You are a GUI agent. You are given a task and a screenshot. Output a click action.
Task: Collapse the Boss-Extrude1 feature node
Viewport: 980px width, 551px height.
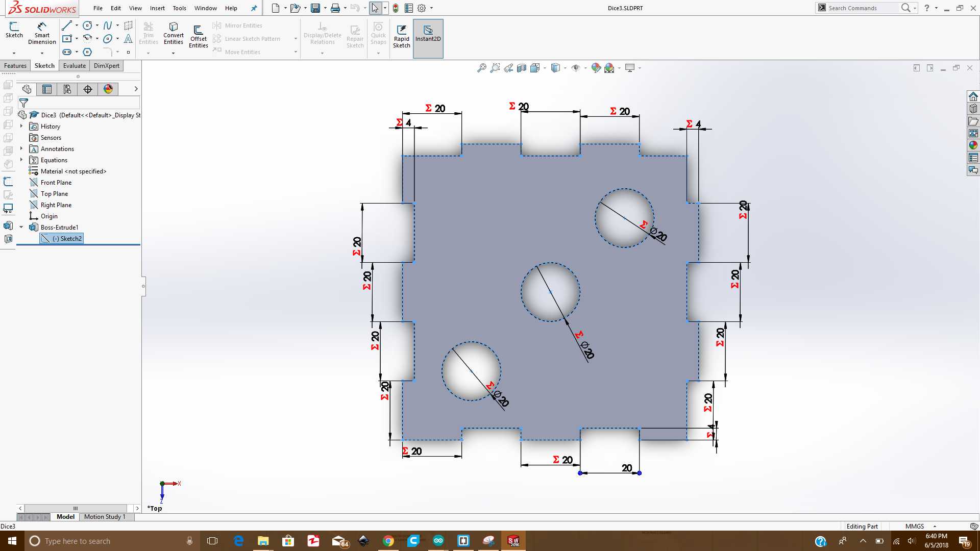point(21,227)
